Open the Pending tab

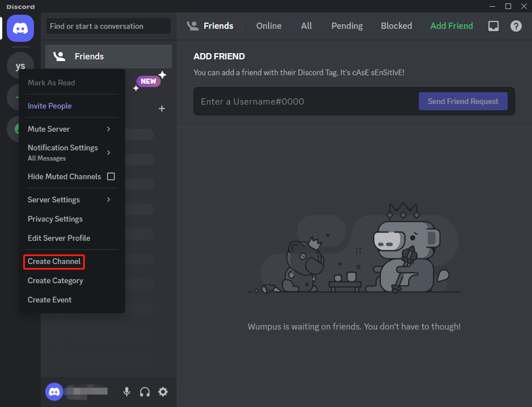(347, 26)
